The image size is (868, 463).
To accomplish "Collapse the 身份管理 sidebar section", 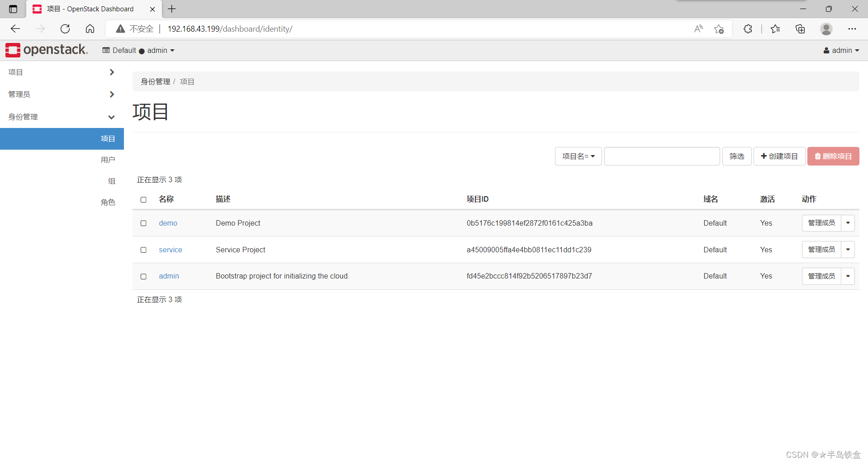I will pyautogui.click(x=62, y=117).
